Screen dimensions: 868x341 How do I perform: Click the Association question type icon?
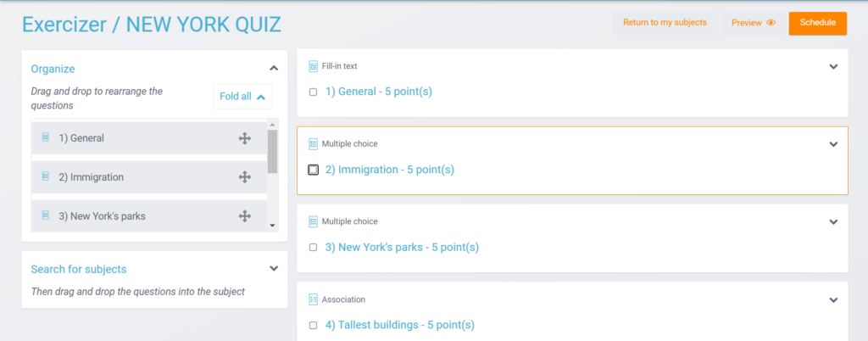click(x=314, y=299)
